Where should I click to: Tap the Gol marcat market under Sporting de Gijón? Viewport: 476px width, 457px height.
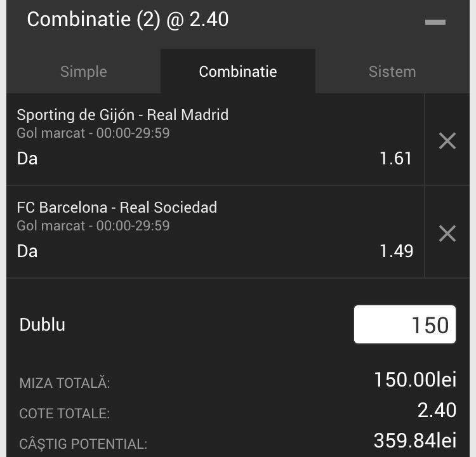(x=93, y=133)
